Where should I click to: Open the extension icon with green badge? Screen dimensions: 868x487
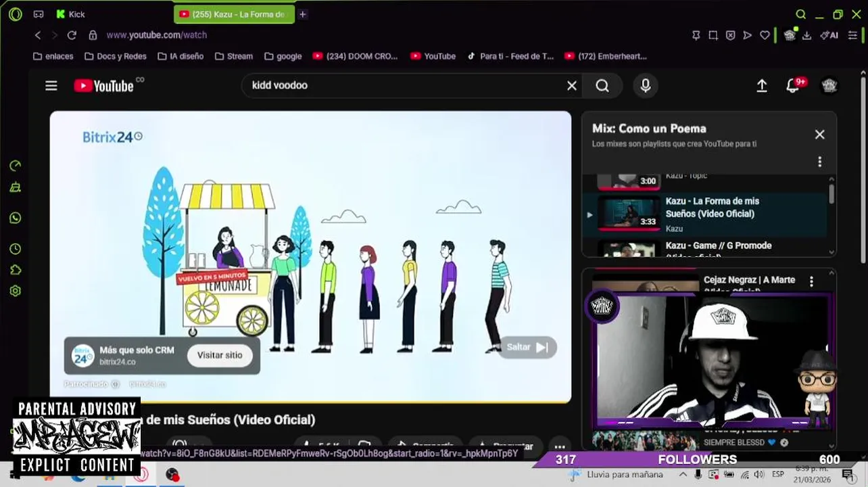coord(790,34)
